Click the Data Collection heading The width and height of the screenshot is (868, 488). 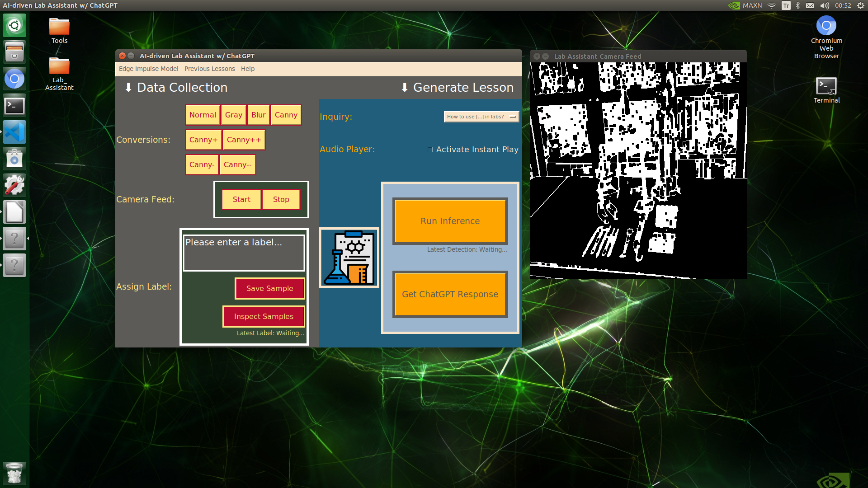click(176, 87)
